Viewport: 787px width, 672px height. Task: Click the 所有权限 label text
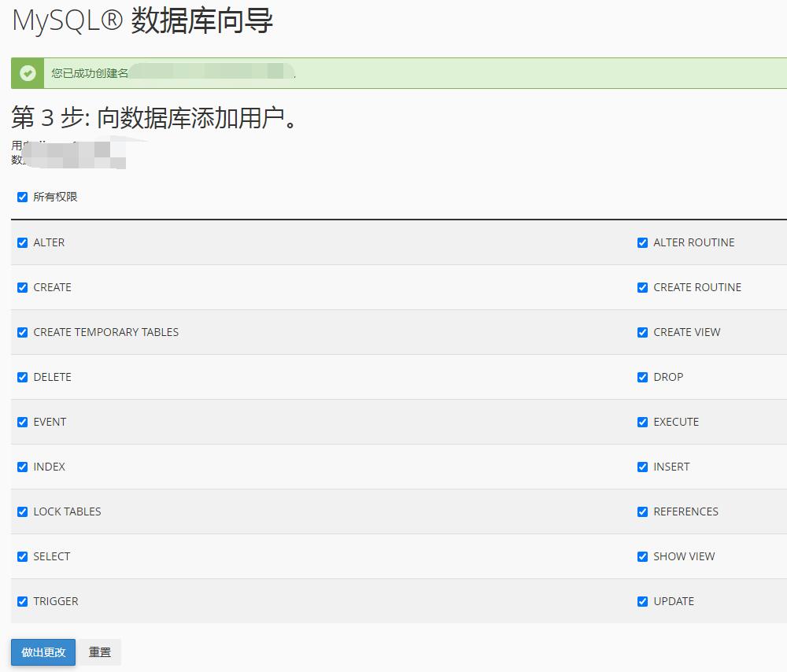(55, 197)
